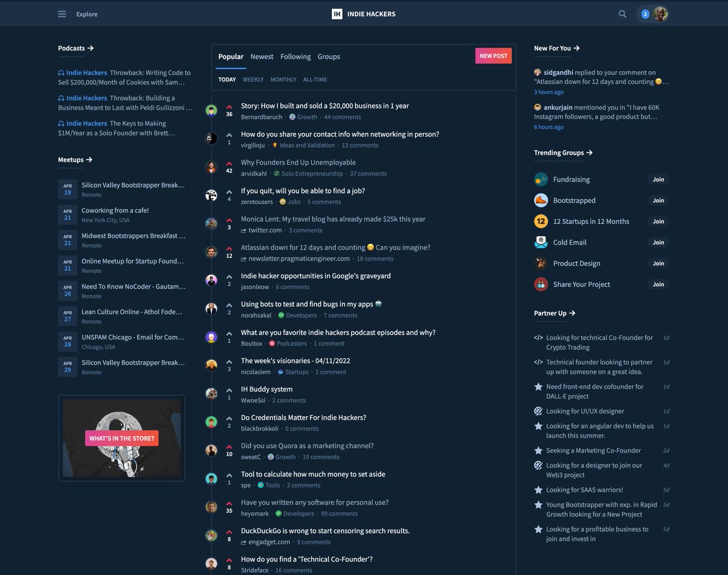The image size is (728, 575).
Task: Upvote the $20,000 business story post
Action: 229,107
